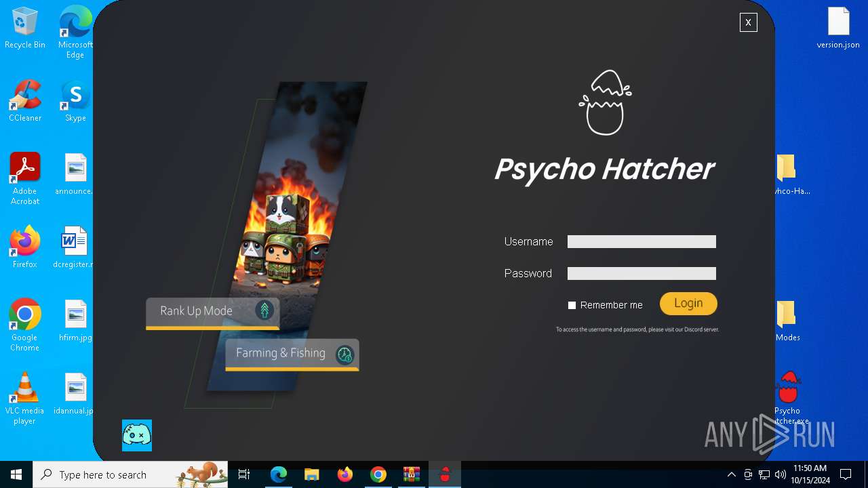Click the taskbar search box
The image size is (868, 488).
130,474
